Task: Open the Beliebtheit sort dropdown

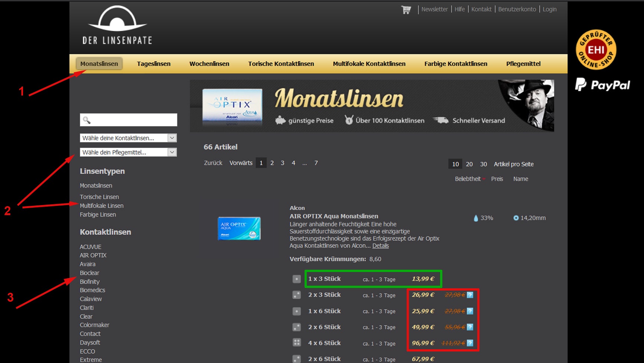Action: pyautogui.click(x=469, y=179)
